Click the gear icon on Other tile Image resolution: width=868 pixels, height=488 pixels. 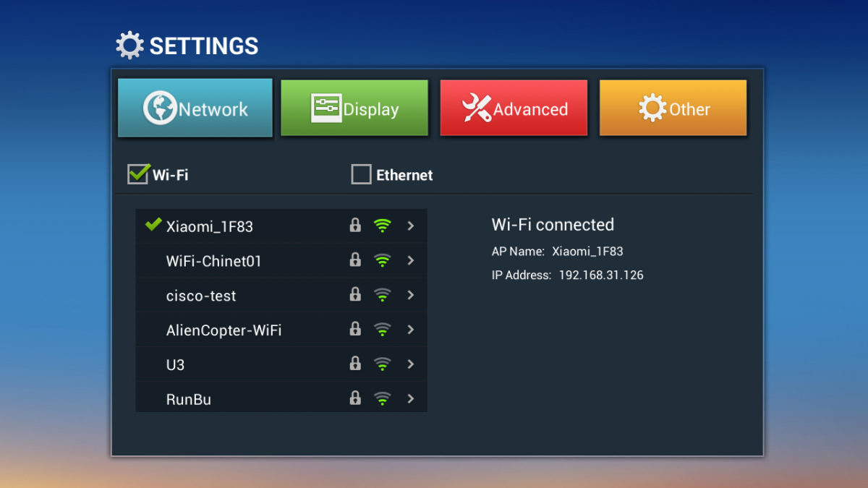652,108
